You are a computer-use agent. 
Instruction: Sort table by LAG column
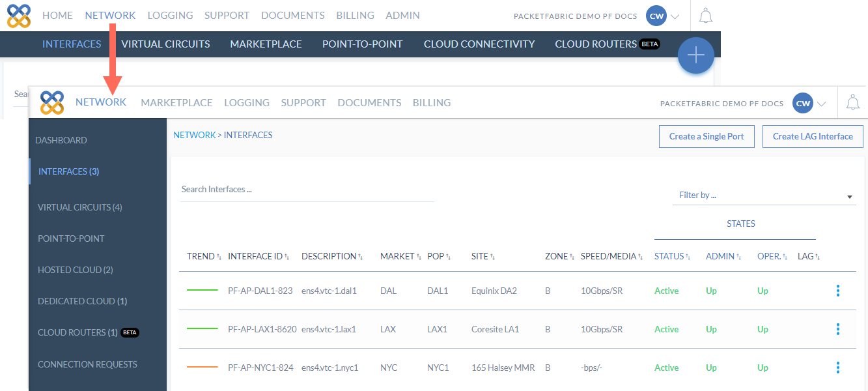coord(809,256)
